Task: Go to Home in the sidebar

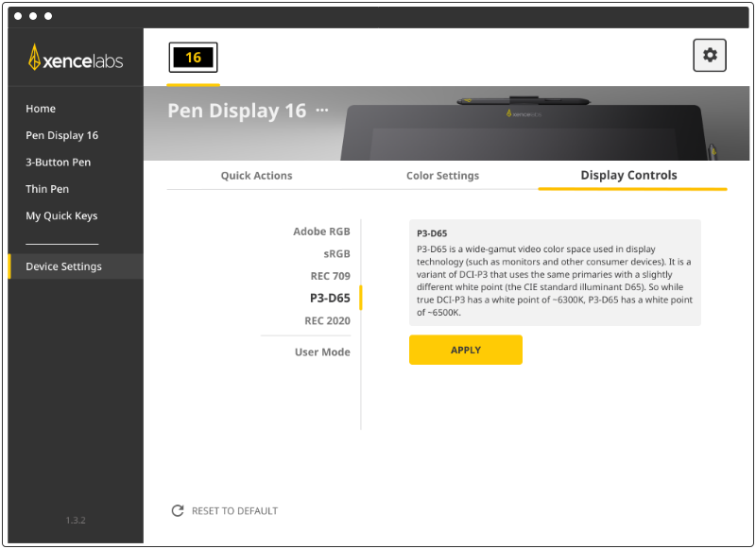Action: click(41, 109)
